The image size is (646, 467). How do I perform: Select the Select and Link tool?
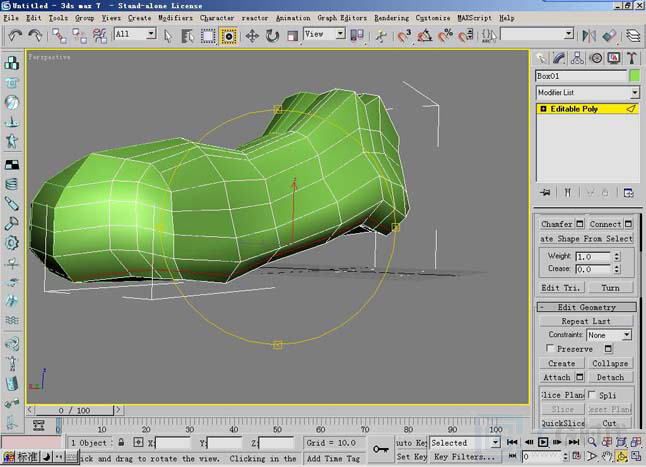coord(59,36)
